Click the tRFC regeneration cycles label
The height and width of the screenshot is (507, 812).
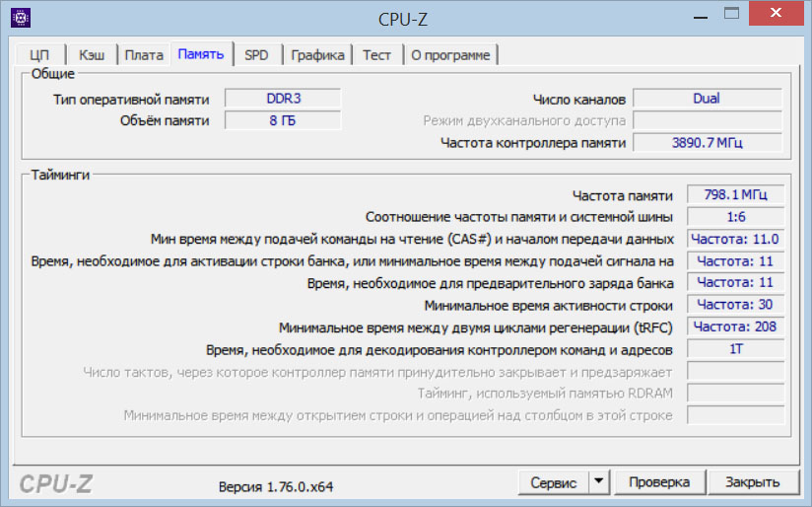click(x=475, y=328)
